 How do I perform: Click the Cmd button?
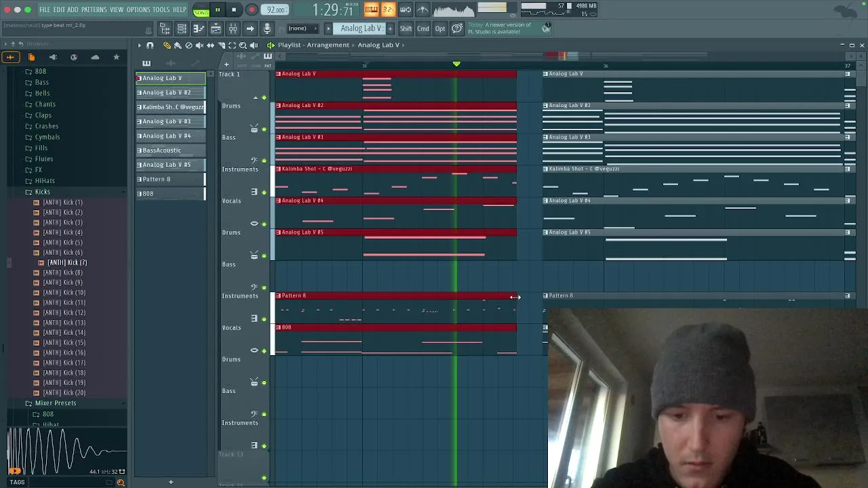click(x=423, y=28)
